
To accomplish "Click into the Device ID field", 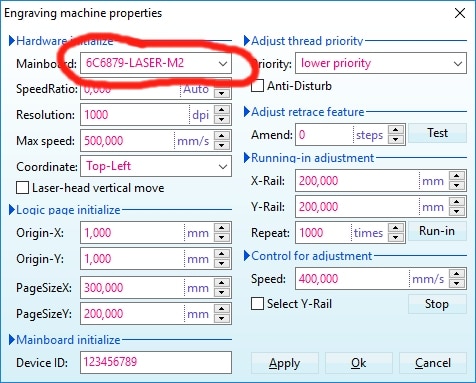I will 156,362.
